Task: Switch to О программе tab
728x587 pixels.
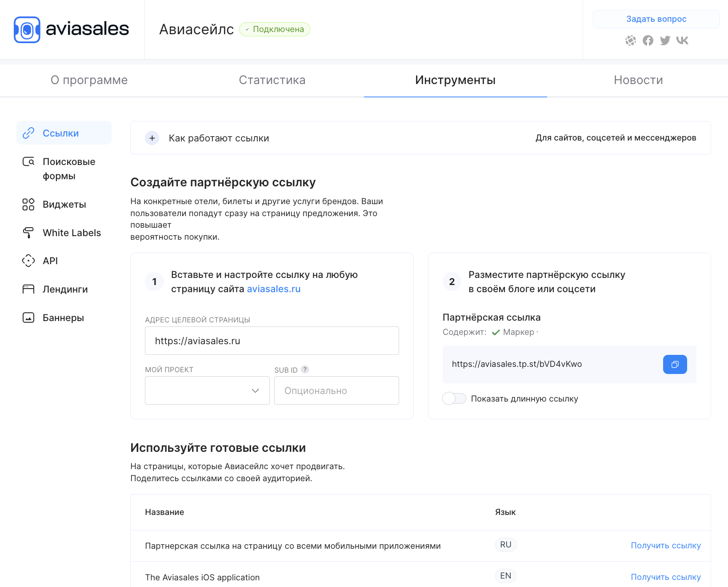Action: (89, 80)
